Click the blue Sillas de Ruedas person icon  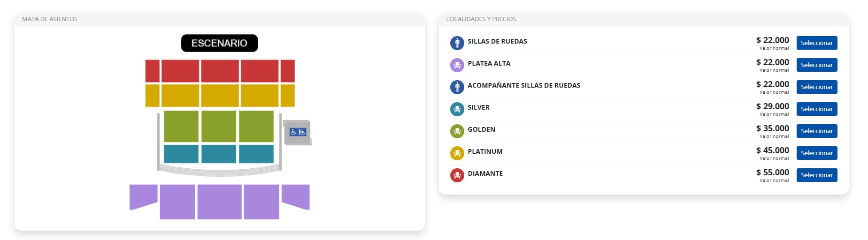point(457,43)
